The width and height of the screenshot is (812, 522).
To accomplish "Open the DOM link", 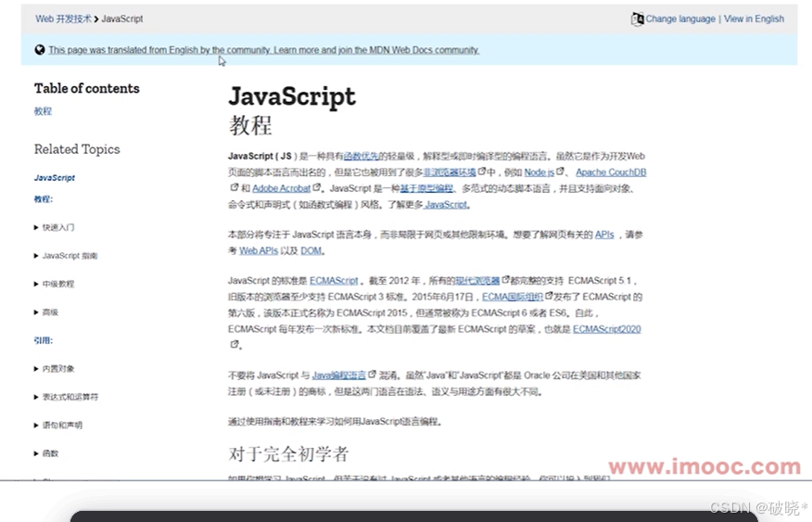I will click(x=311, y=250).
